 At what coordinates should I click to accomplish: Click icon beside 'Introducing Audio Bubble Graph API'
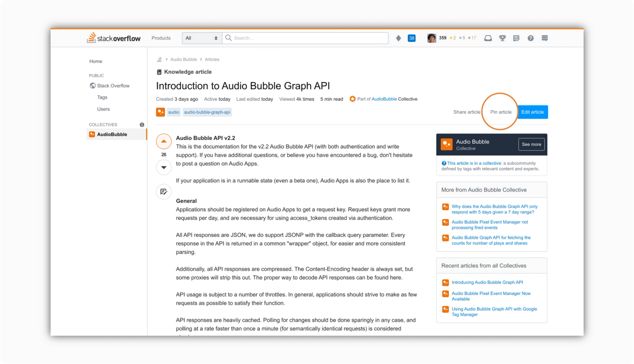[445, 282]
